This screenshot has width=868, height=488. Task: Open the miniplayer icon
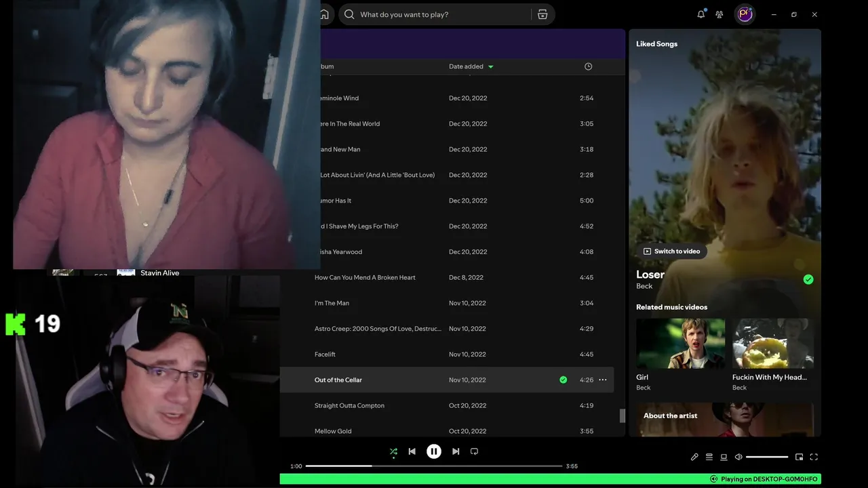(799, 457)
